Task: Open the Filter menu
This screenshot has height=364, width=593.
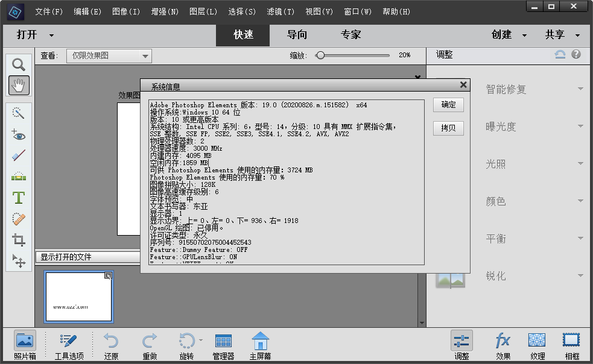Action: (281, 11)
